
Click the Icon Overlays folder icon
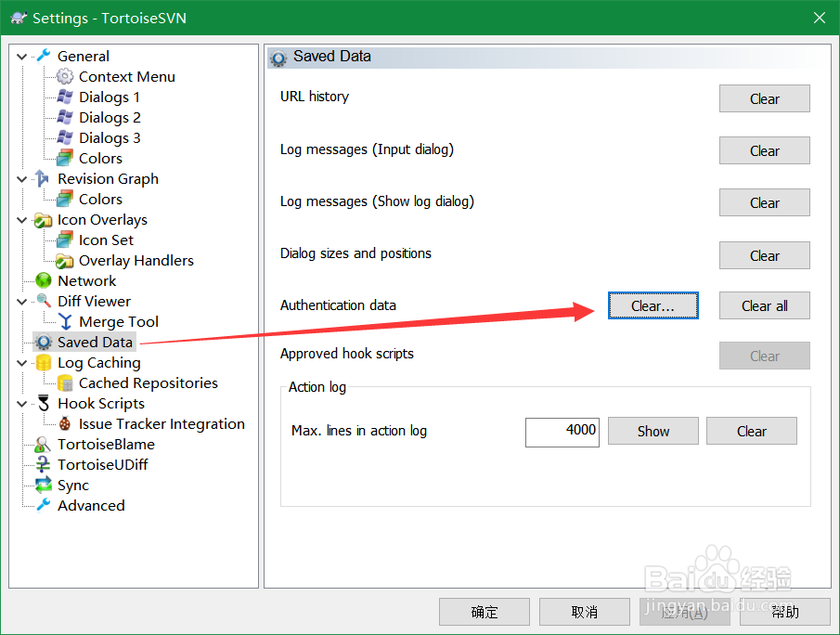43,220
